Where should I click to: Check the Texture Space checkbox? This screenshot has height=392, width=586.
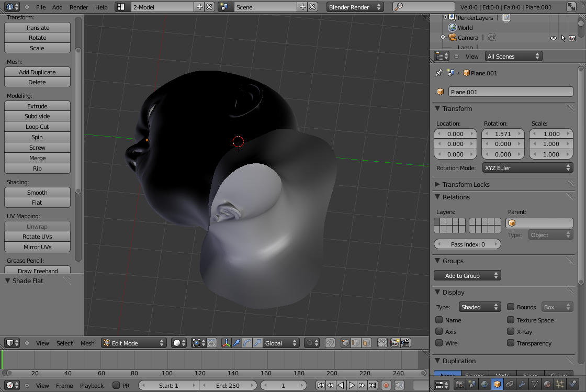tap(511, 320)
